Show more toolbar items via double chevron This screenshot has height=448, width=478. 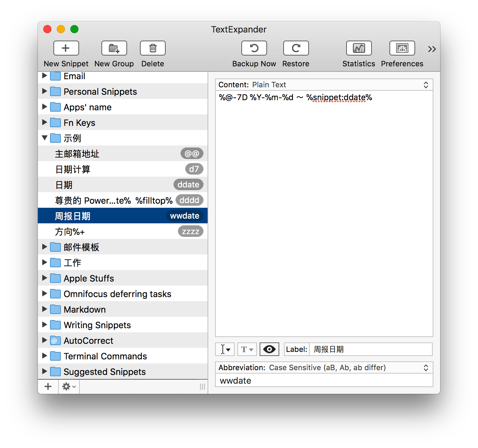[432, 49]
